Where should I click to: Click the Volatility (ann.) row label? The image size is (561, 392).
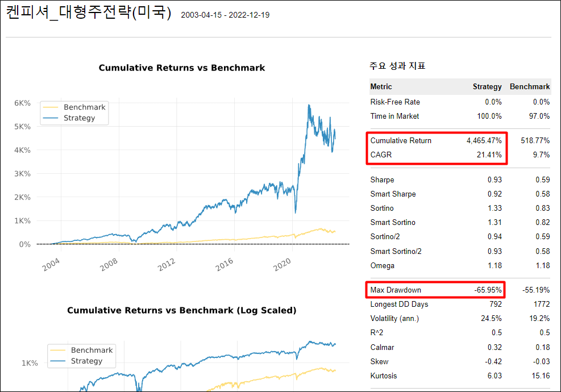click(394, 318)
